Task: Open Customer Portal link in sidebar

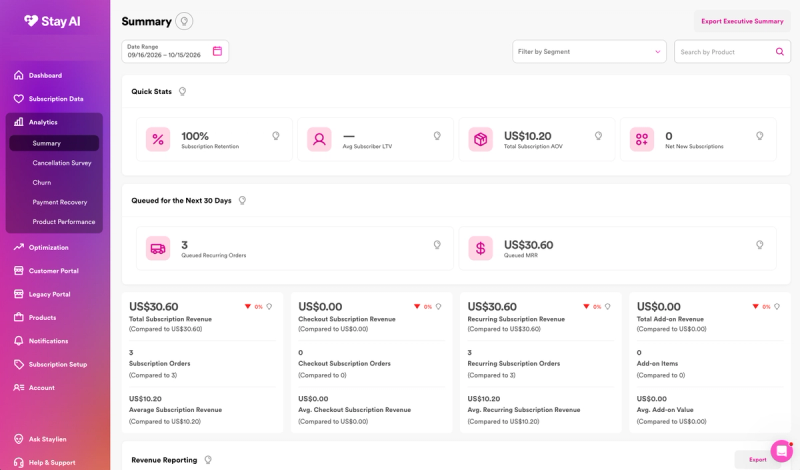Action: 54,270
